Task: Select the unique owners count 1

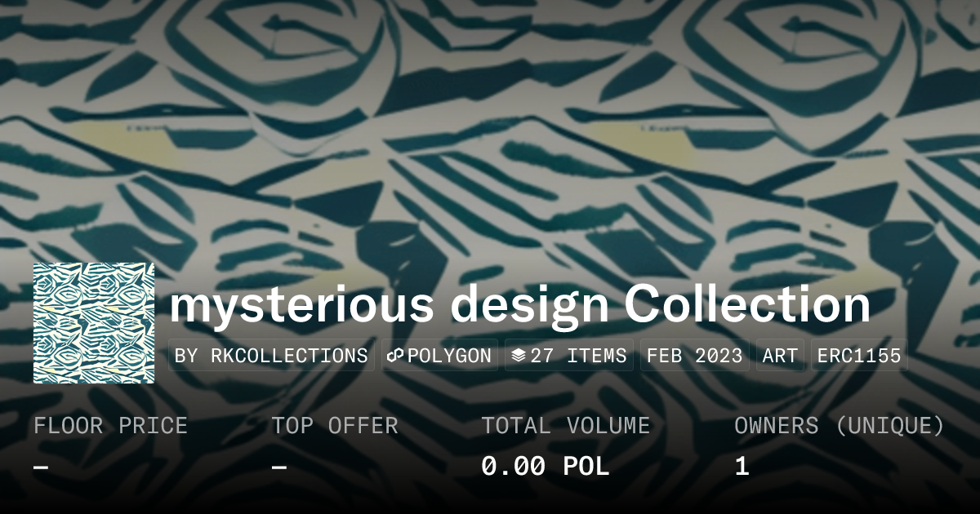Action: point(742,467)
